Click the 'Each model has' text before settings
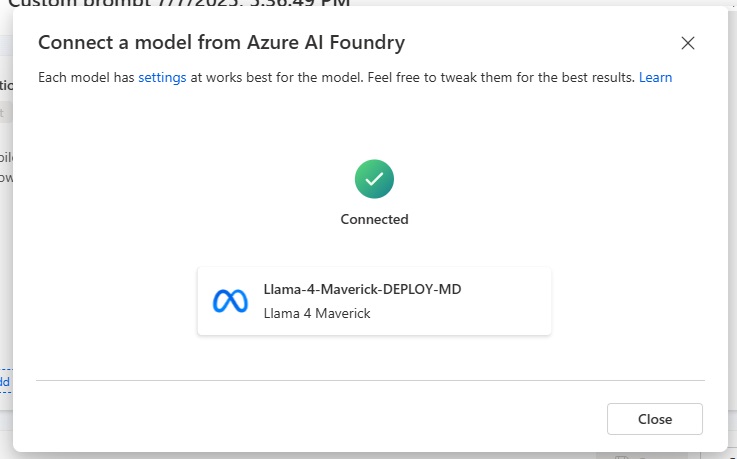 click(86, 78)
